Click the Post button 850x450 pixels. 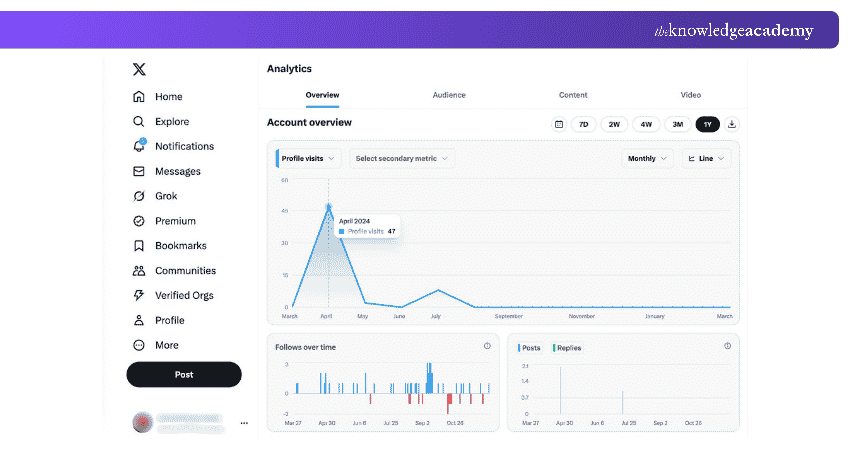pyautogui.click(x=184, y=375)
